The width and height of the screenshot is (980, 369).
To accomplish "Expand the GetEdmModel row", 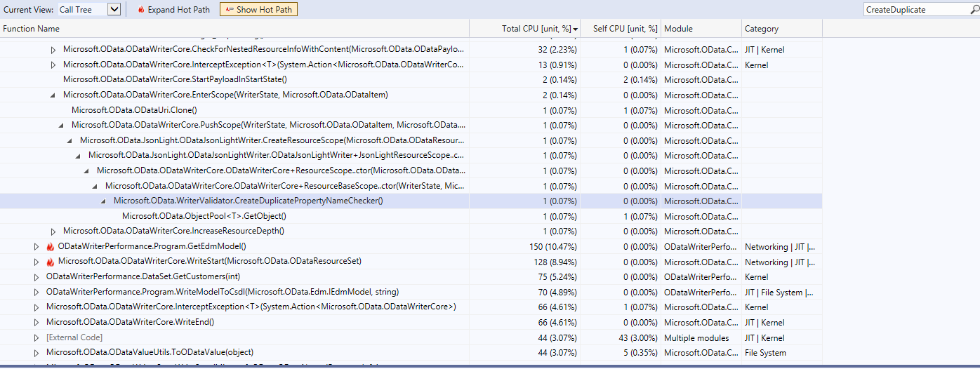I will click(x=37, y=247).
